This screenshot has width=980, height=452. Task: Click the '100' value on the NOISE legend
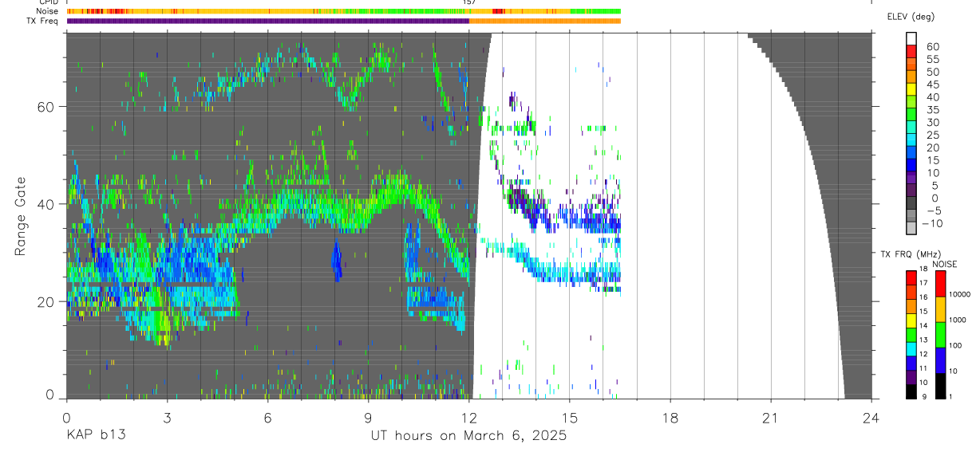click(x=956, y=345)
